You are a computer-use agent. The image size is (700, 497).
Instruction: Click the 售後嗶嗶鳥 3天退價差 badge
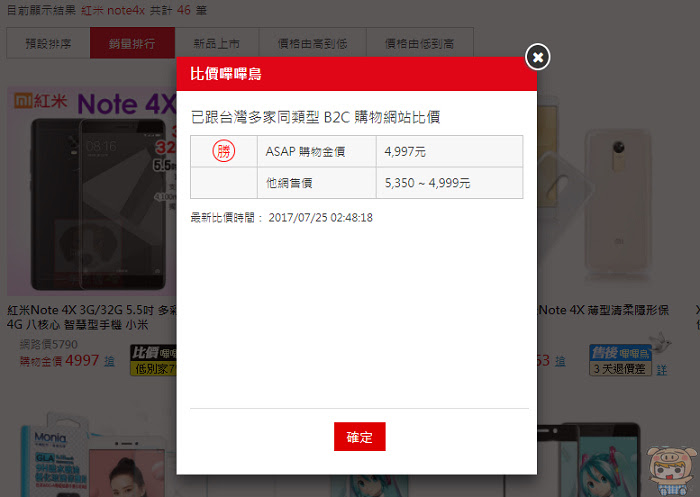coord(621,360)
